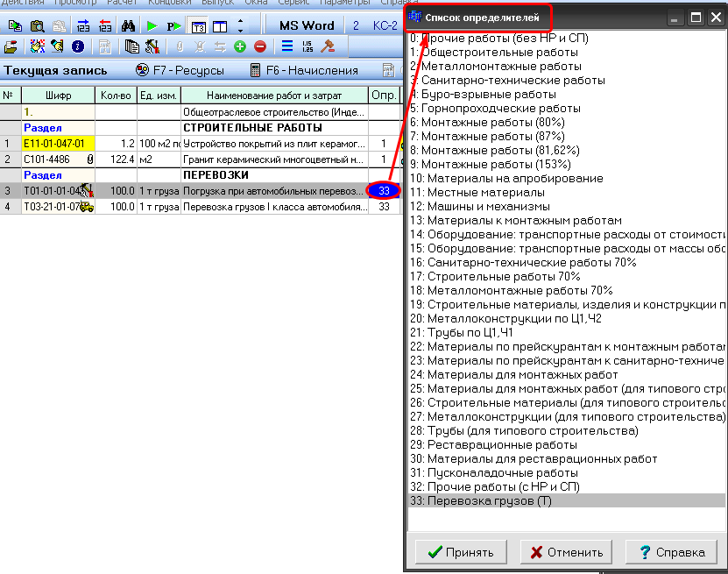This screenshot has width=728, height=574.
Task: Click the 1.15/1.25 coefficients icon
Action: click(x=307, y=46)
